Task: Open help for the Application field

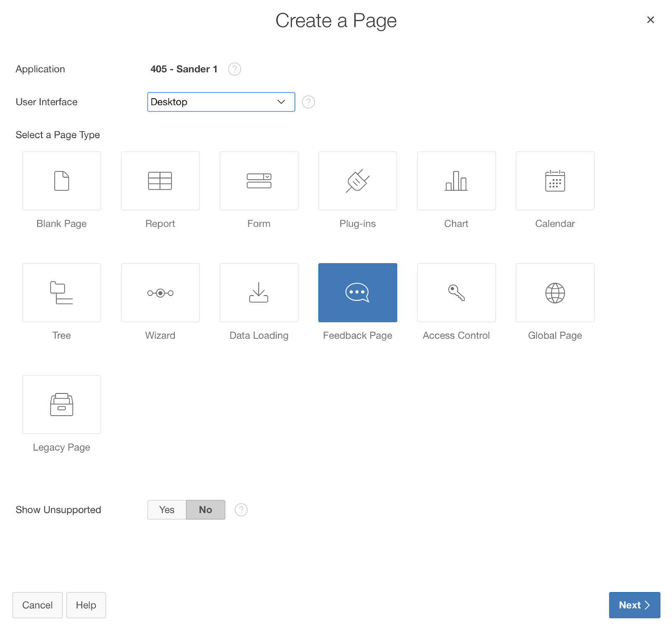Action: click(x=234, y=69)
